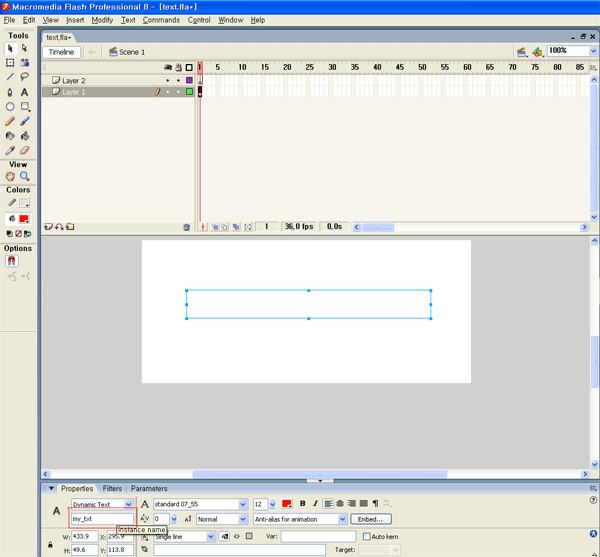The image size is (600, 557).
Task: Open the Modify menu
Action: pyautogui.click(x=102, y=20)
